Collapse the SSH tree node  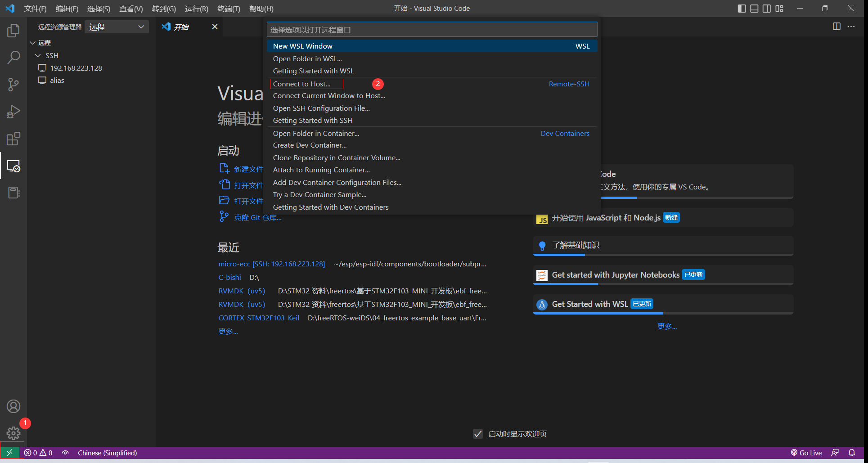[x=38, y=55]
